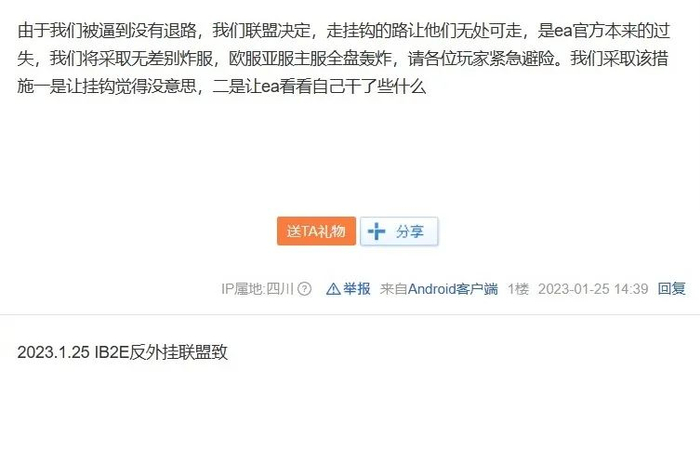This screenshot has height=450, width=700.
Task: Select the 1楼 floor label
Action: tap(518, 289)
